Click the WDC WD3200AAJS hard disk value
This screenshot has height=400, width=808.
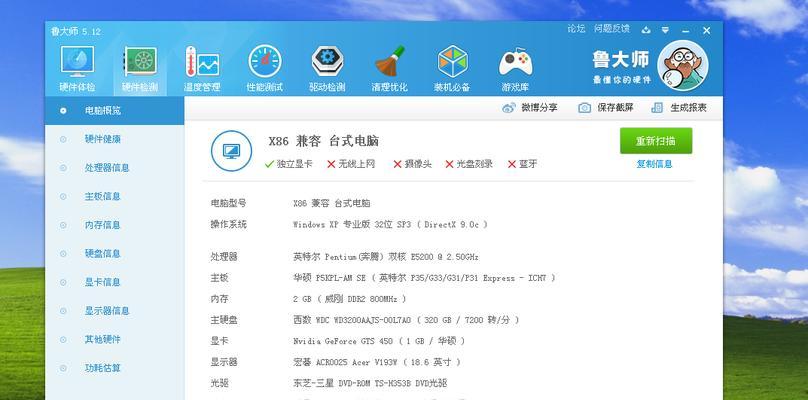[x=406, y=320]
